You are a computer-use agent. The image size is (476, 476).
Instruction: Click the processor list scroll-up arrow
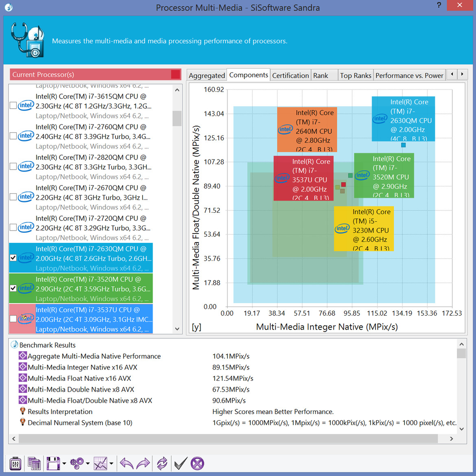[177, 90]
